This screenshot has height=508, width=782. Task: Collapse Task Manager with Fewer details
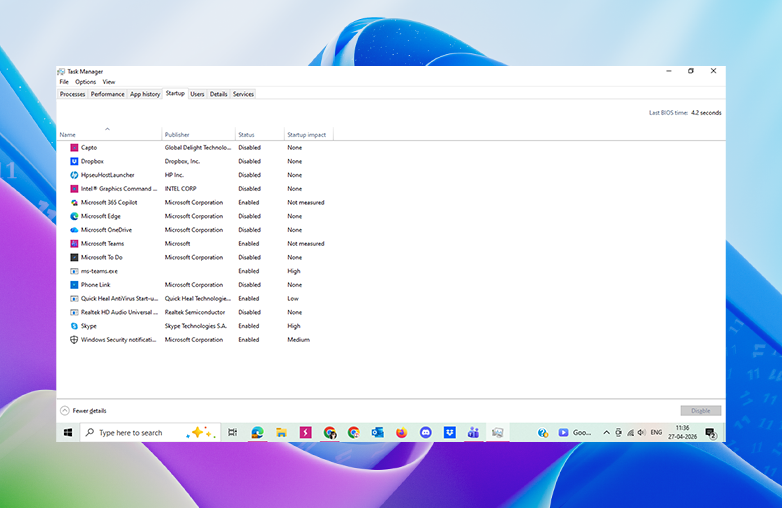83,411
